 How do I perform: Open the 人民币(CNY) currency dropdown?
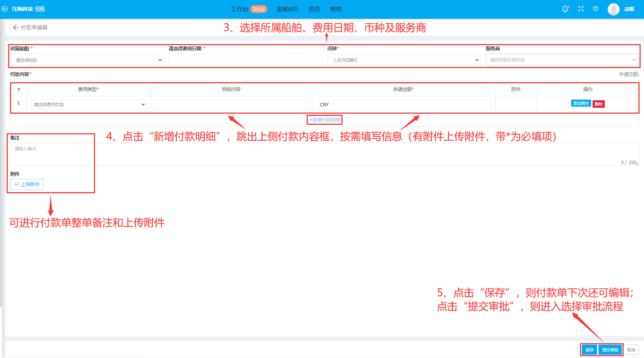point(404,60)
